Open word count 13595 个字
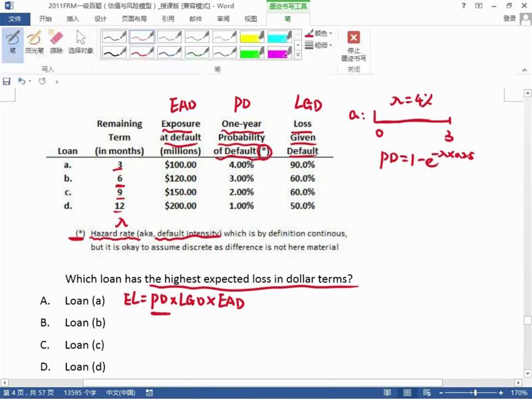The width and height of the screenshot is (532, 399). tap(80, 392)
